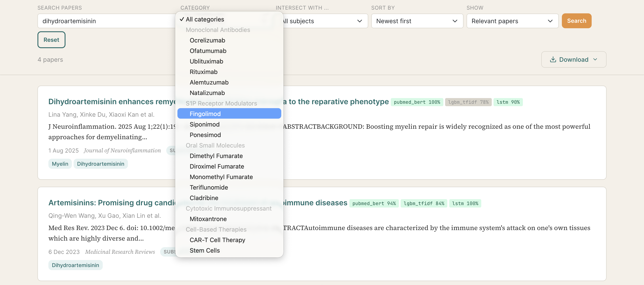The width and height of the screenshot is (644, 285).
Task: Pick Cladribine from list
Action: click(x=229, y=198)
